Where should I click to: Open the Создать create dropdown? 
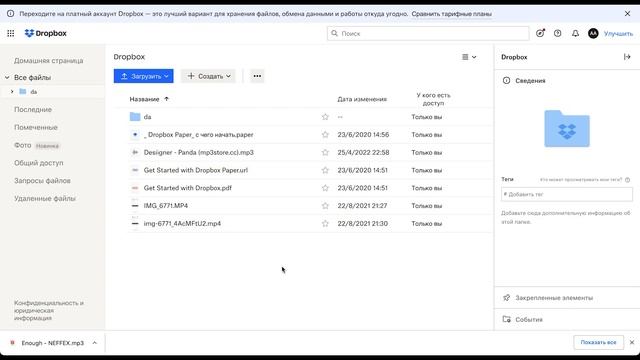209,76
